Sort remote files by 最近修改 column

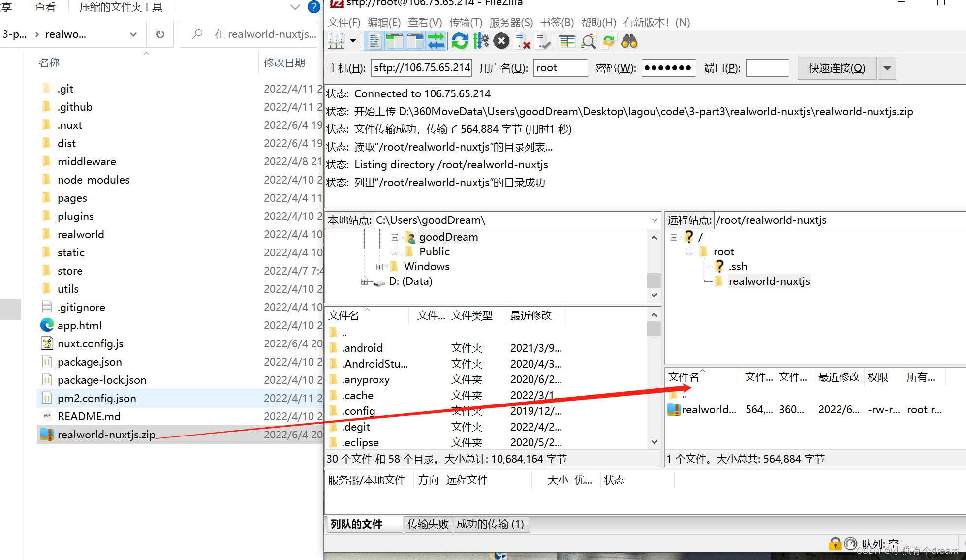click(x=839, y=377)
